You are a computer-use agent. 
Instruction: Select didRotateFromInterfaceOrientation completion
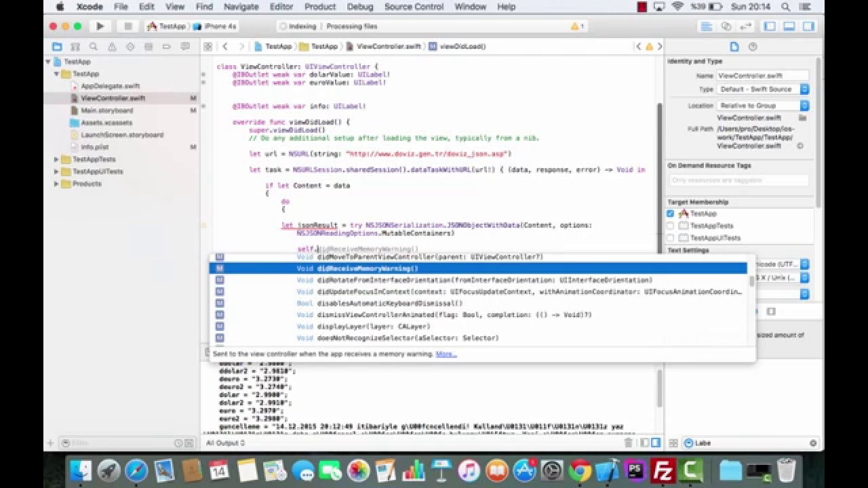477,280
